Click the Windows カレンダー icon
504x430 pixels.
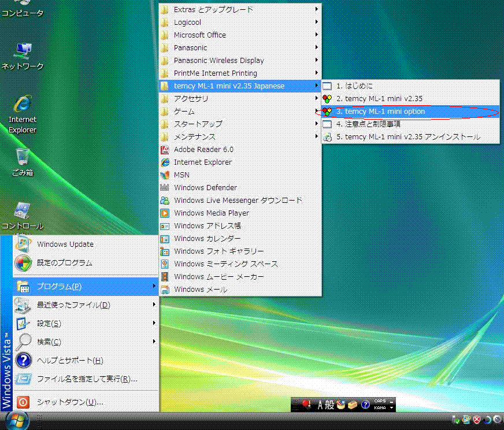point(165,239)
